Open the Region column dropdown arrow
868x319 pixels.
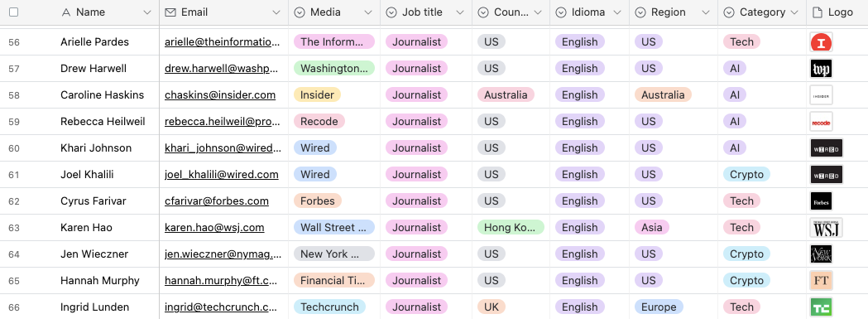coord(706,12)
